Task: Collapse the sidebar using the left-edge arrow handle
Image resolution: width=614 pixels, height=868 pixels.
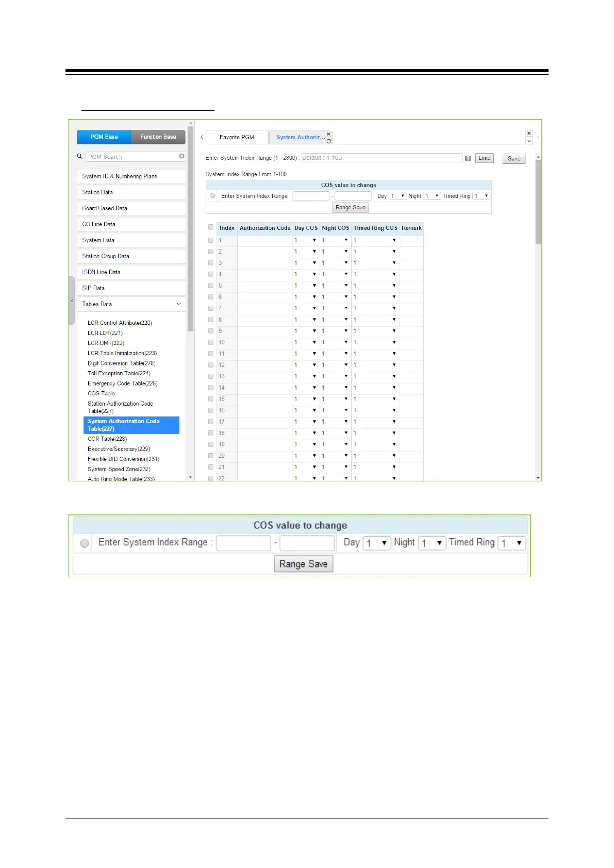Action: (72, 301)
